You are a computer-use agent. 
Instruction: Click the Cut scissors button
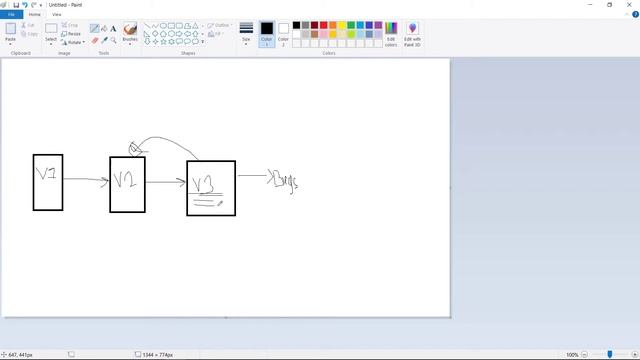point(28,25)
